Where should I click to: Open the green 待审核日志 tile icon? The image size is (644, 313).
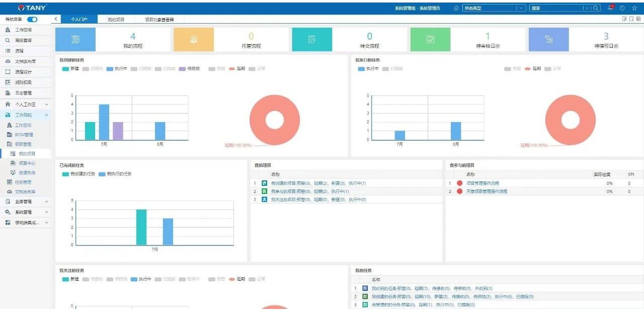coord(430,40)
